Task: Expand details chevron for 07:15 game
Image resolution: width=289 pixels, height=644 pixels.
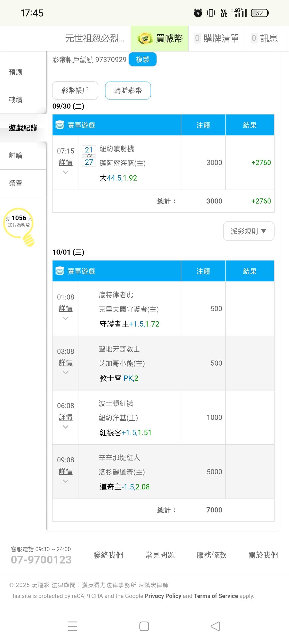Action: coord(66,172)
